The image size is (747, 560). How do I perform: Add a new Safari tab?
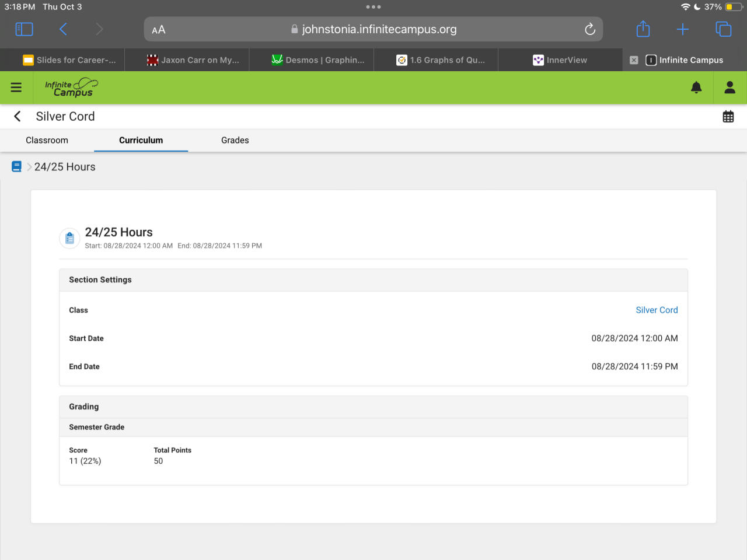pos(683,29)
